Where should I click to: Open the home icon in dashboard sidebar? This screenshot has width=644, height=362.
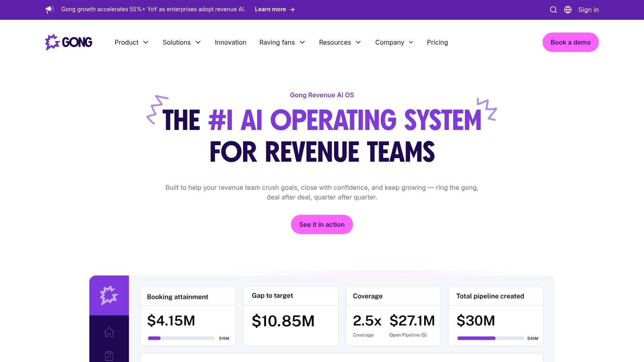point(109,332)
